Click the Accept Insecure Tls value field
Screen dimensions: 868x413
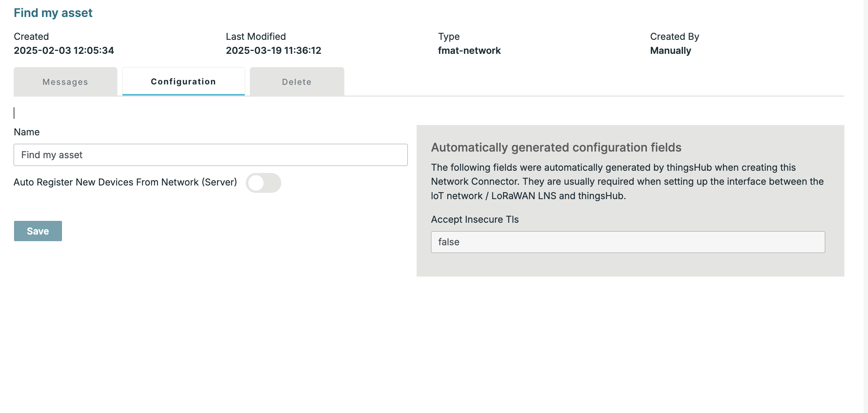tap(627, 242)
